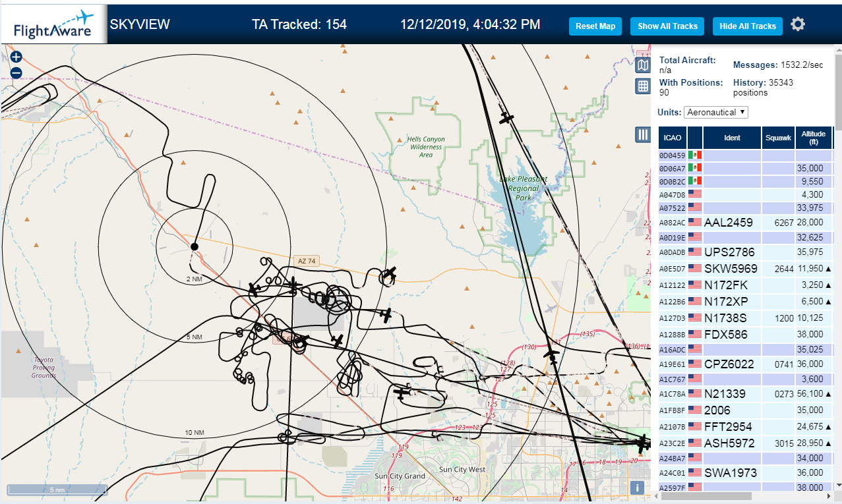
Task: Select the ASH5972 aircraft row
Action: click(x=746, y=443)
